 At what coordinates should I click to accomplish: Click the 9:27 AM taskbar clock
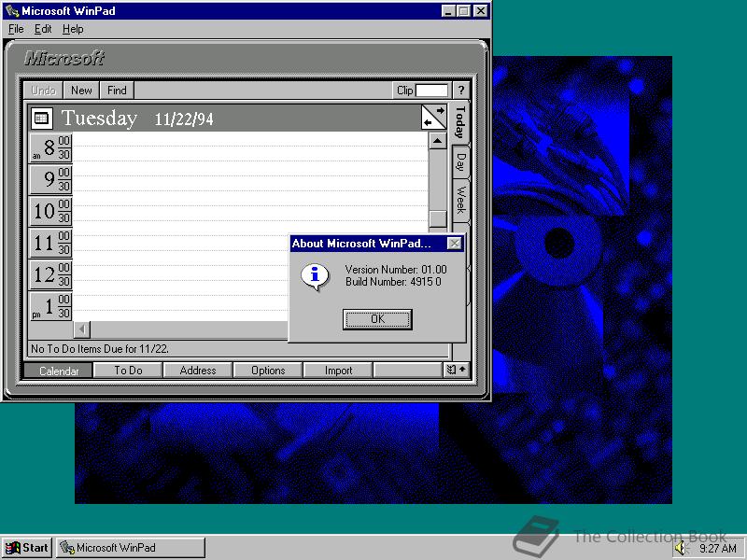(718, 549)
